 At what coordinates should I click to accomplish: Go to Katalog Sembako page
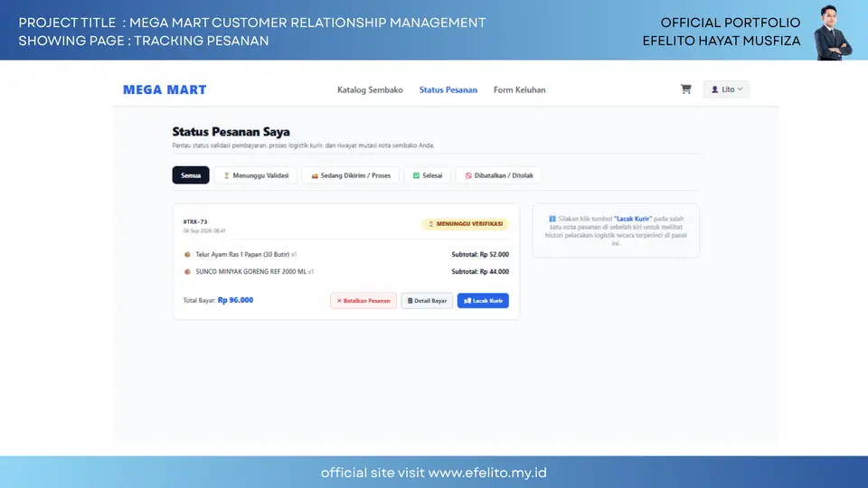tap(370, 89)
